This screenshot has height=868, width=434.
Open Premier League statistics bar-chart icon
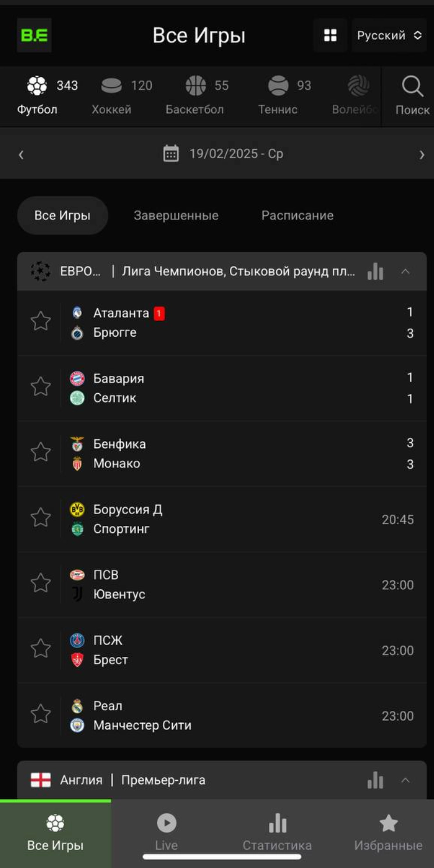pos(376,780)
